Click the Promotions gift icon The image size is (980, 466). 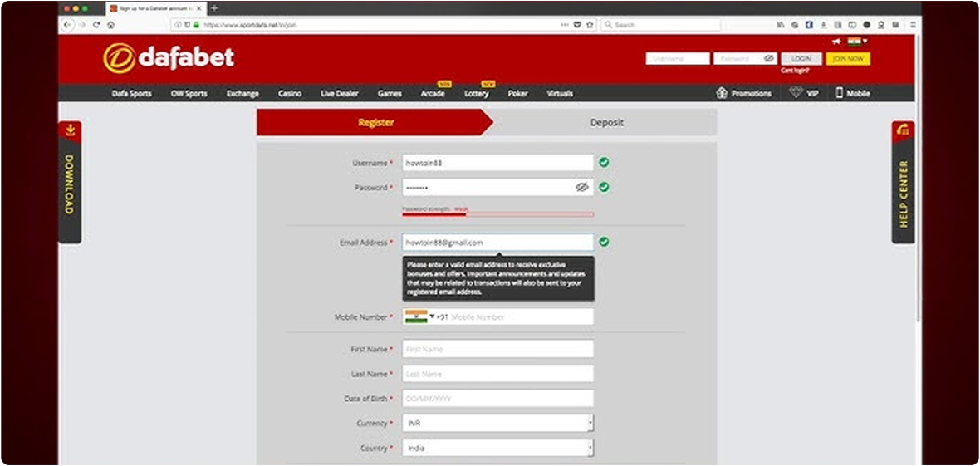point(722,93)
